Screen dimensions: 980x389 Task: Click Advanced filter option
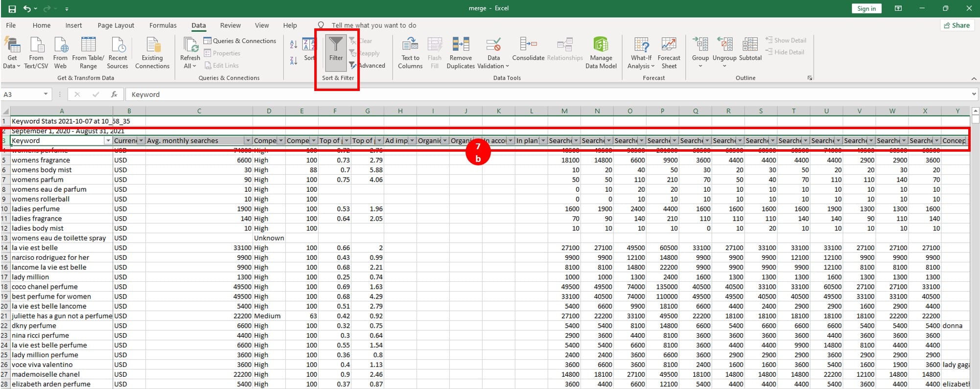click(367, 66)
